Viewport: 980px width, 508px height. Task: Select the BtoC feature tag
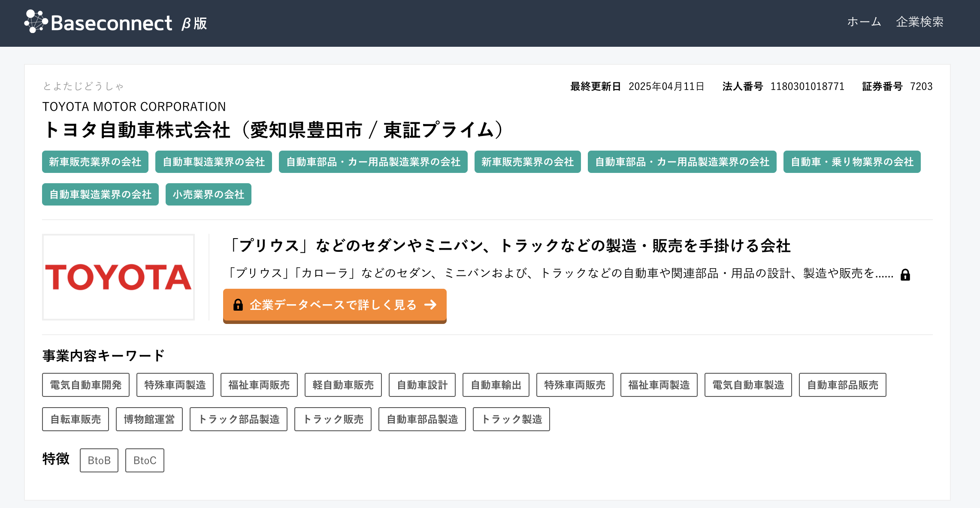click(x=145, y=460)
